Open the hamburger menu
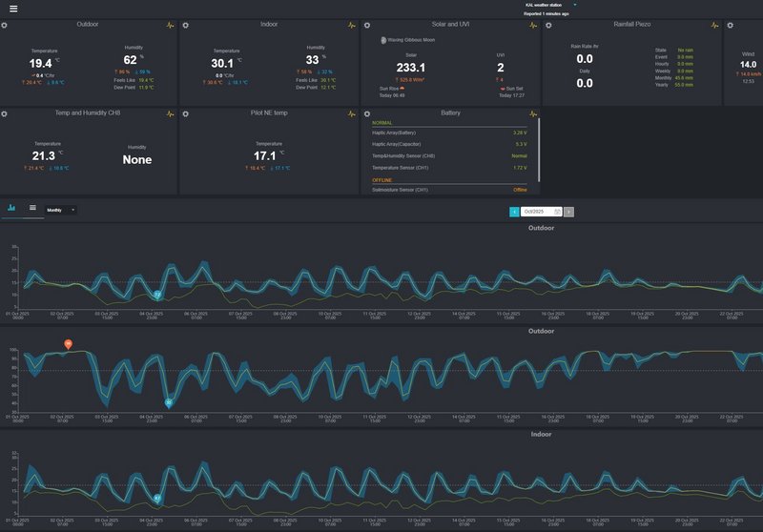The width and height of the screenshot is (763, 532). tap(13, 9)
